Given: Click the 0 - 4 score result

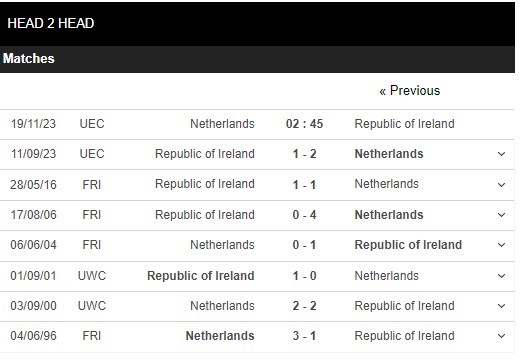Looking at the screenshot, I should [304, 215].
